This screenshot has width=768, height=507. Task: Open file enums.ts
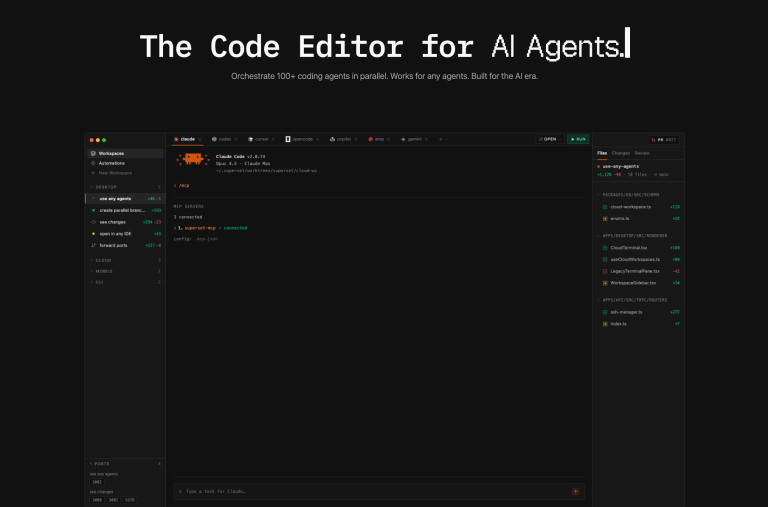641,218
